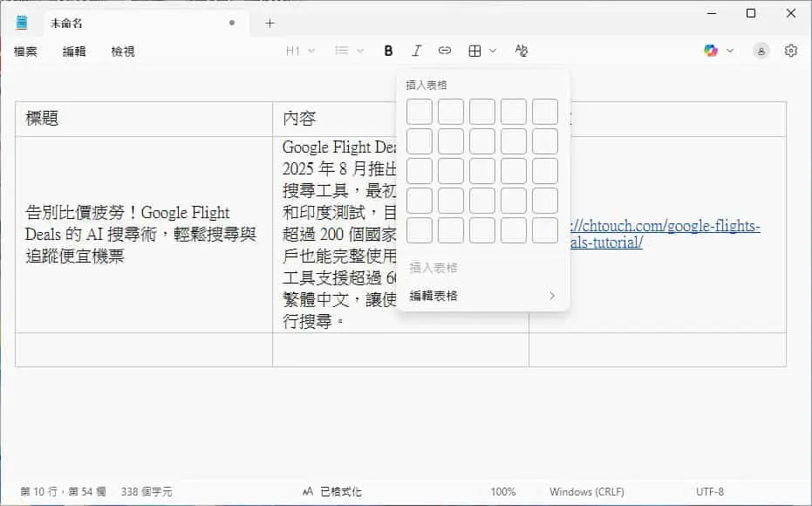Open the 檔案 menu

tap(25, 51)
